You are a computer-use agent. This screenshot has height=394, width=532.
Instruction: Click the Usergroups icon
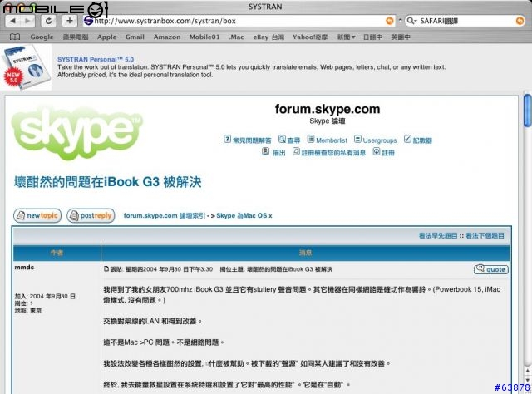pos(357,139)
